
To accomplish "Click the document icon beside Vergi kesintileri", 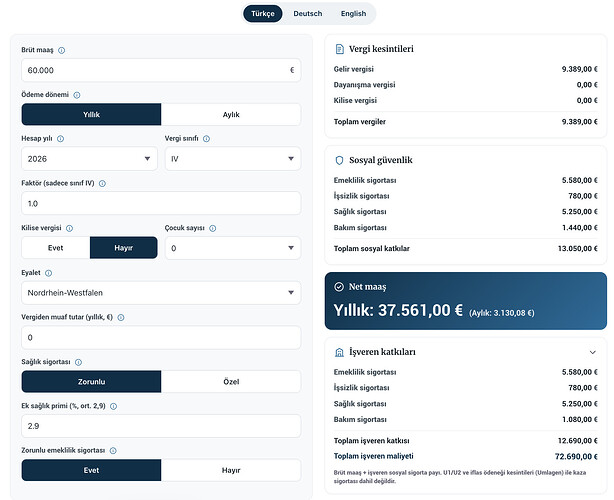I will tap(340, 49).
